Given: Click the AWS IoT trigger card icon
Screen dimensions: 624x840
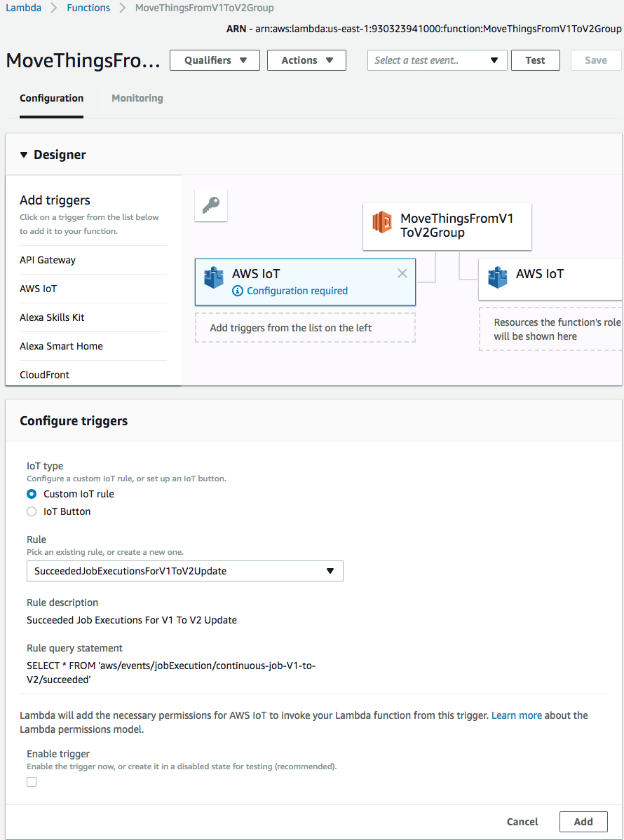Looking at the screenshot, I should point(214,277).
